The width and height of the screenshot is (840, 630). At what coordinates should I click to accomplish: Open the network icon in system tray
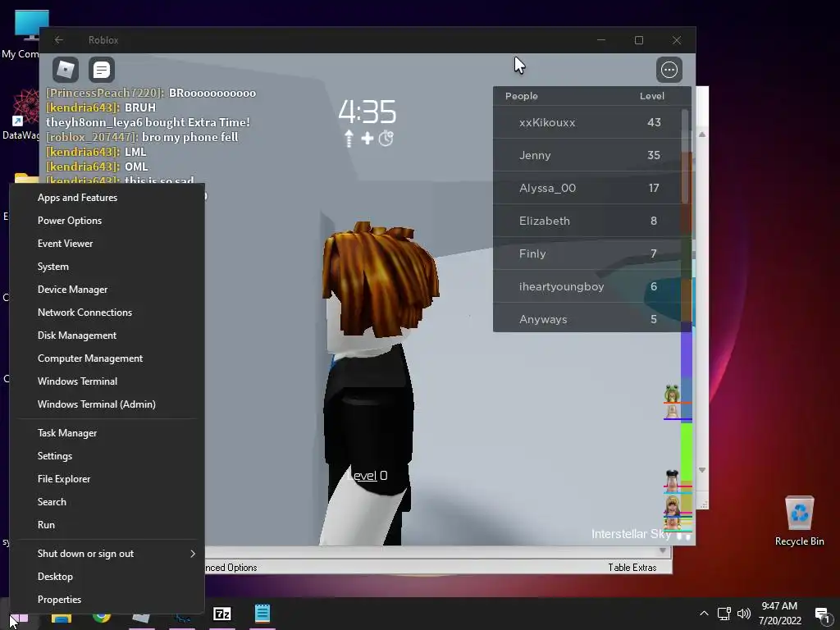724,614
